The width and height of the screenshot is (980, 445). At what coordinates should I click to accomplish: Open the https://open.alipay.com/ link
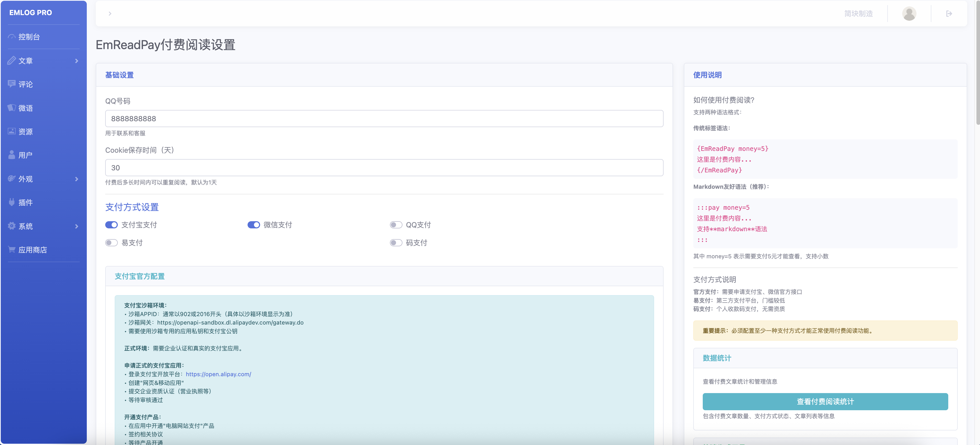click(x=218, y=374)
